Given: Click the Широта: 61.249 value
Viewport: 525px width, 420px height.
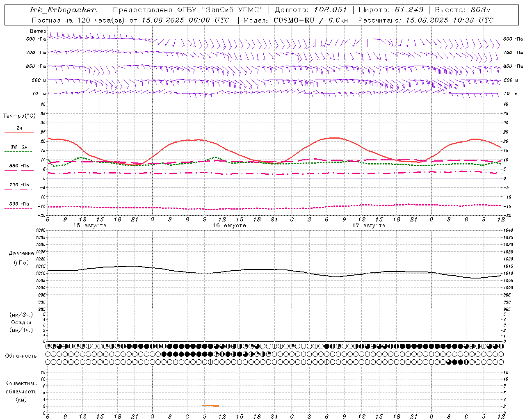Looking at the screenshot, I should [x=391, y=10].
